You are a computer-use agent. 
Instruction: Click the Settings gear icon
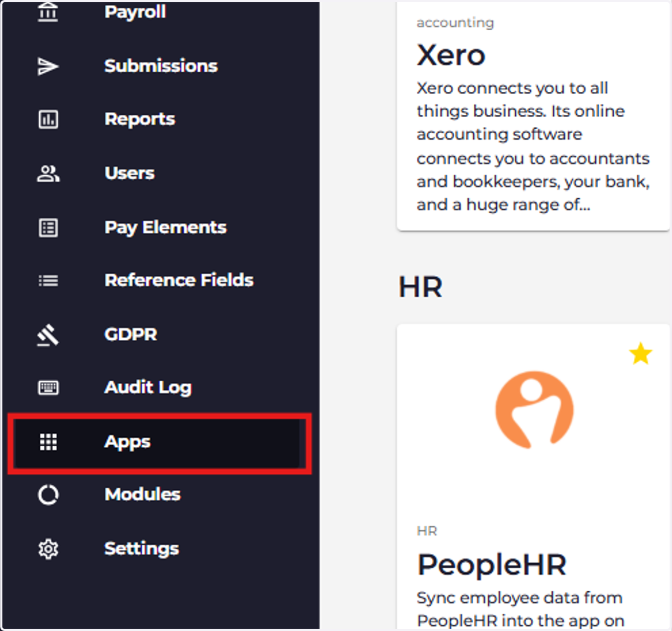pyautogui.click(x=48, y=549)
